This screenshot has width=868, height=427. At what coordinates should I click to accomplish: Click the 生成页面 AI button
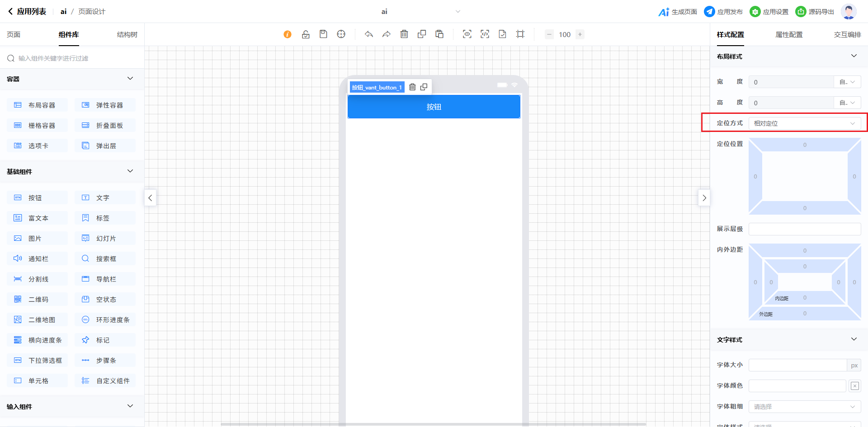(x=678, y=12)
